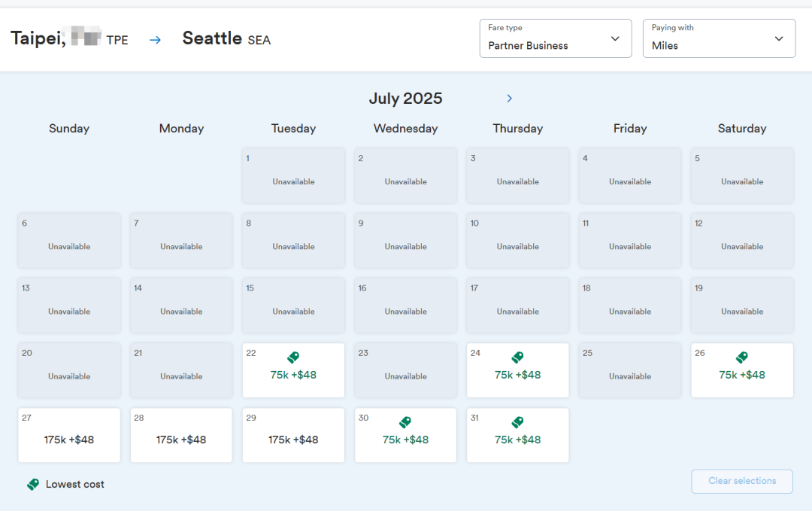This screenshot has width=812, height=511.
Task: Click lowest cost tag on July 22
Action: [x=293, y=357]
